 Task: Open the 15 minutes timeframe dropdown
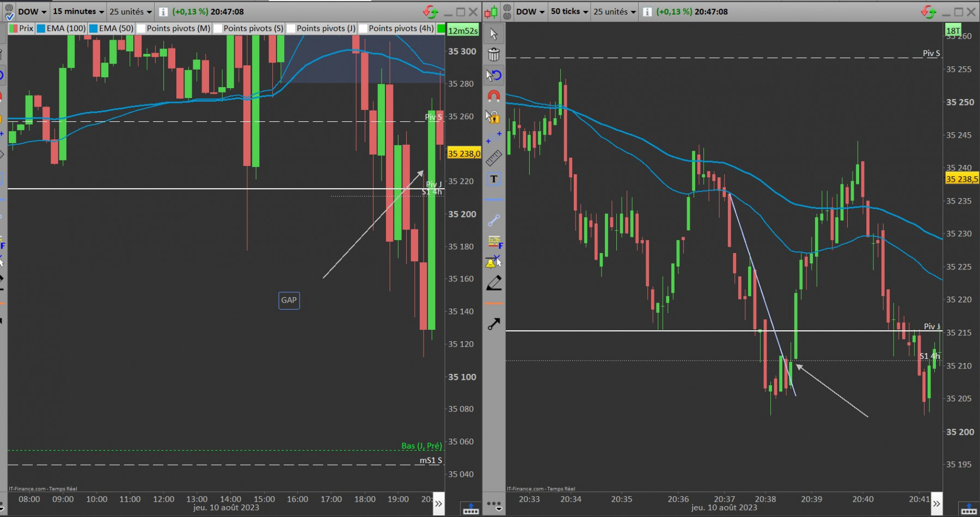[x=78, y=11]
